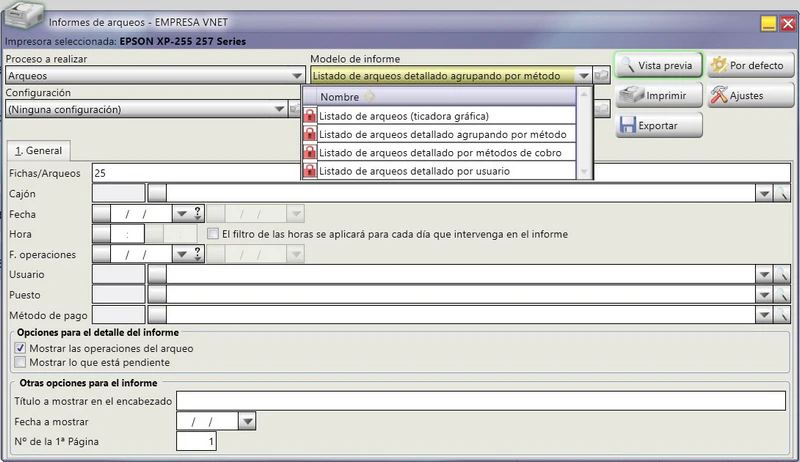Open Ajustes tools button
The width and height of the screenshot is (800, 462).
pyautogui.click(x=751, y=95)
